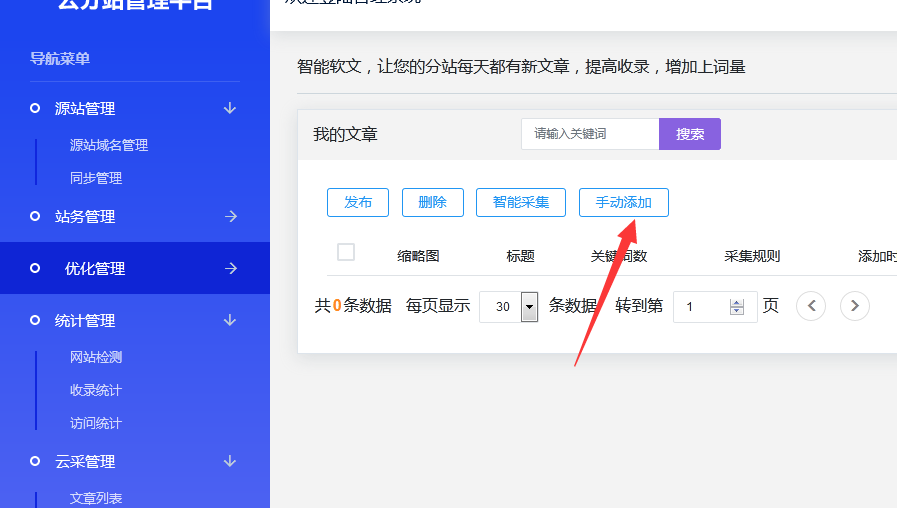Click the 手动添加 button
The image size is (897, 508).
tap(623, 202)
